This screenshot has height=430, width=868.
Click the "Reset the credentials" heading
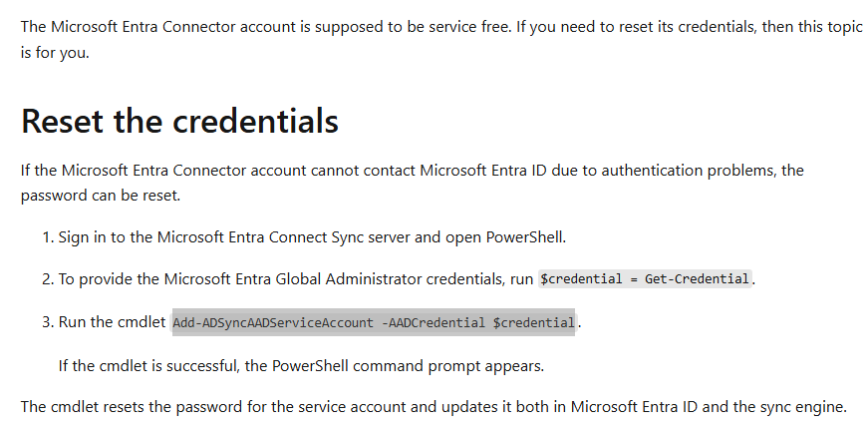tap(179, 121)
